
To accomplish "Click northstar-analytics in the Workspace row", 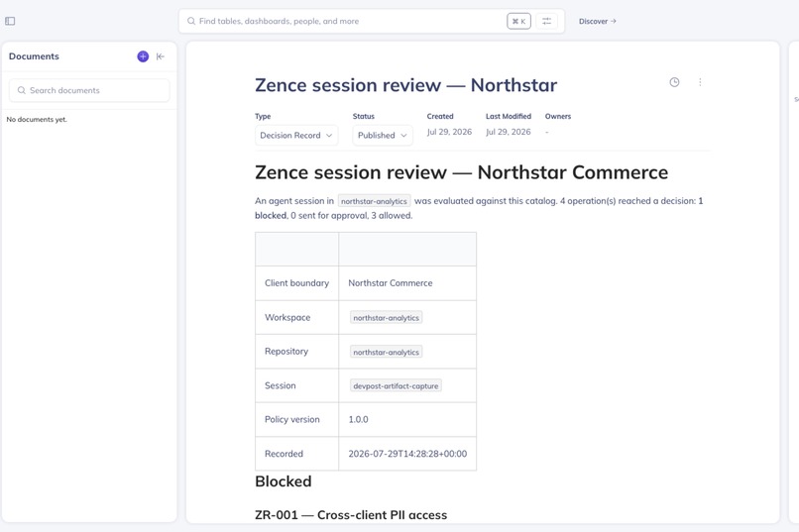I will point(386,318).
